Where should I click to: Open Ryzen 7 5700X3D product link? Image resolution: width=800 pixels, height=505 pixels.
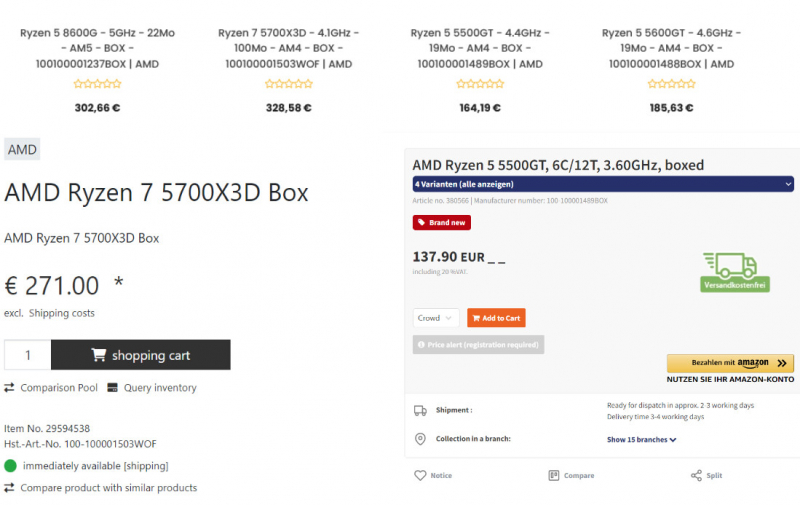(288, 48)
